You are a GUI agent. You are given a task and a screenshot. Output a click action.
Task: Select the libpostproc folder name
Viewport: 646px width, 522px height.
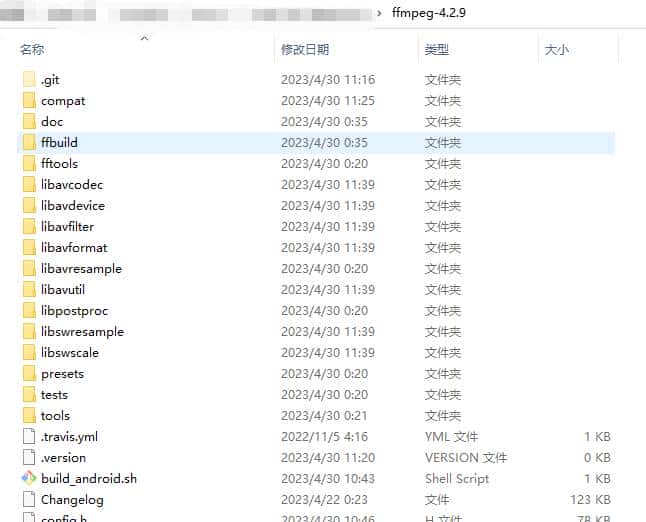pyautogui.click(x=75, y=311)
